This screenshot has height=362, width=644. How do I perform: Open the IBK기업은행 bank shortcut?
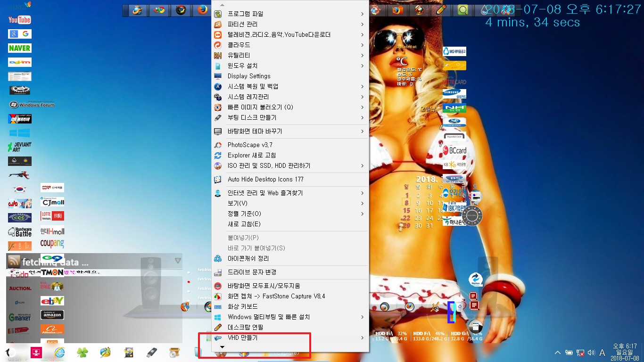(454, 207)
